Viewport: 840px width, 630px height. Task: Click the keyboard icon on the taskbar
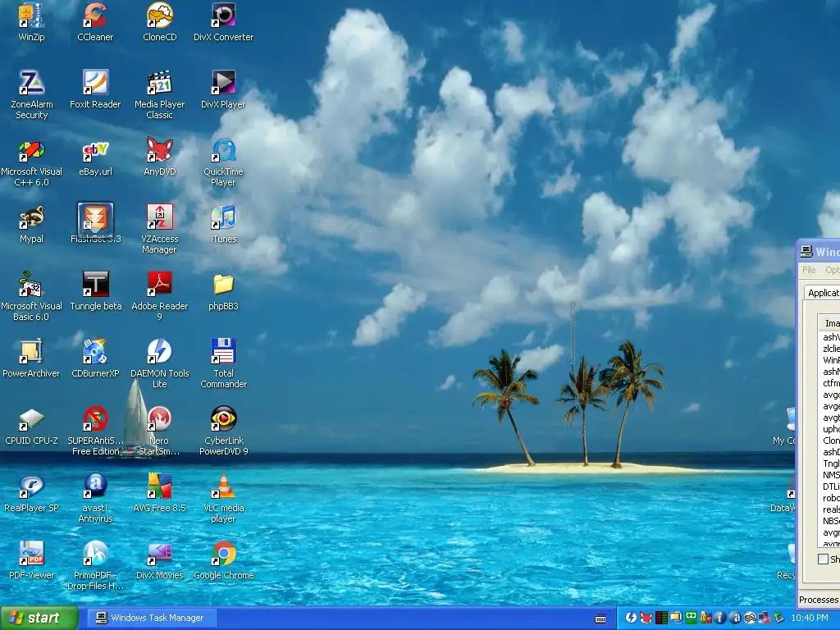click(x=600, y=619)
